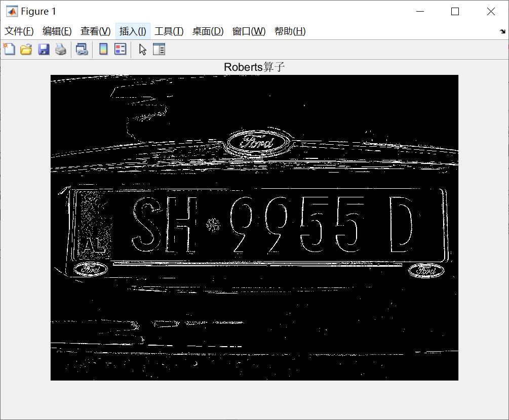Open the 工具(T) menu

[x=169, y=31]
